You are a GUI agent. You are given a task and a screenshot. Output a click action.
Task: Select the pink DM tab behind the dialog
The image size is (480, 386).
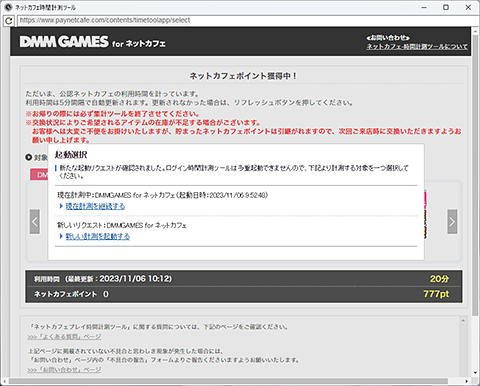(39, 175)
